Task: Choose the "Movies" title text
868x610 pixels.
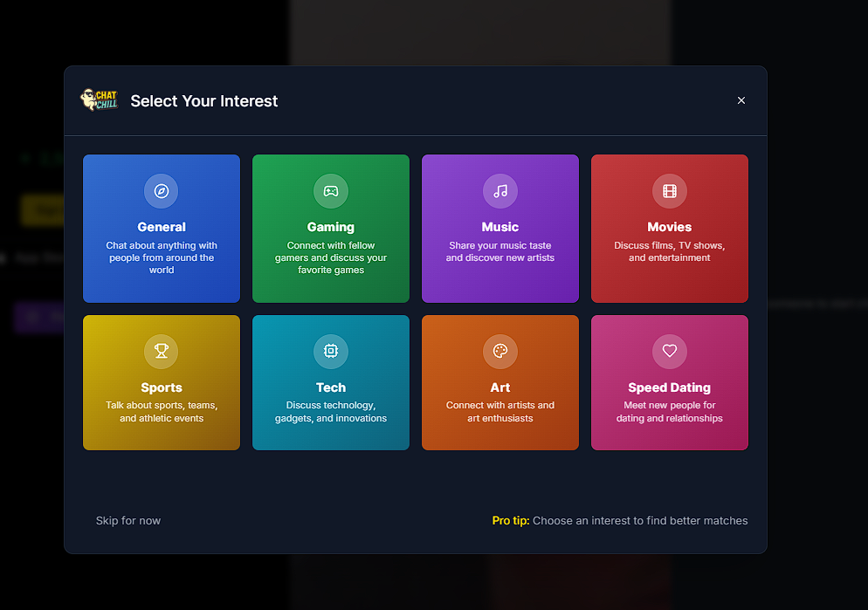Action: (670, 227)
